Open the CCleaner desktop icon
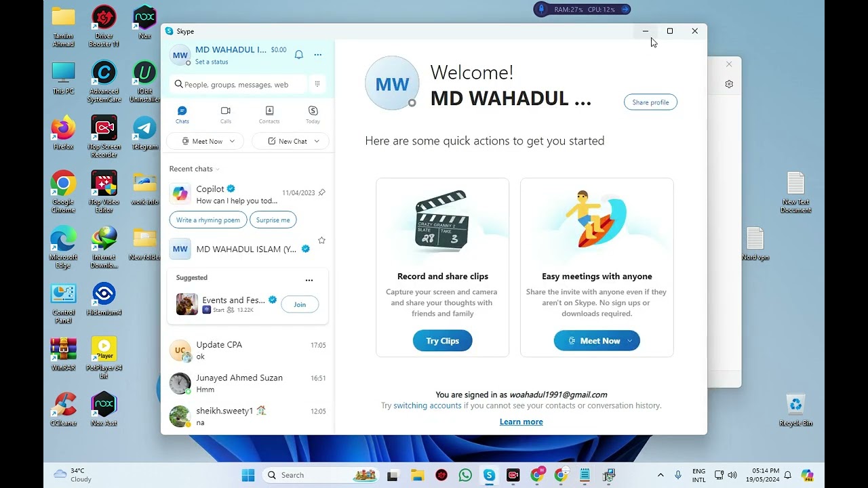 coord(63,409)
